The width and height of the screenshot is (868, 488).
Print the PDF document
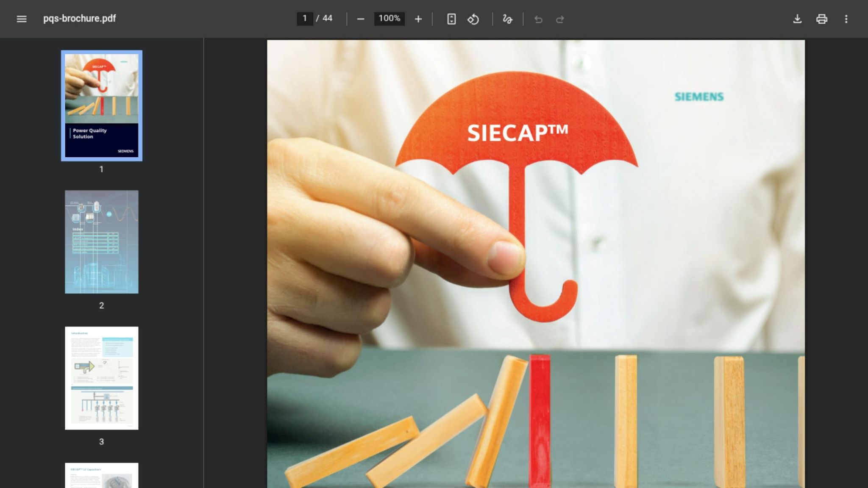pyautogui.click(x=822, y=19)
